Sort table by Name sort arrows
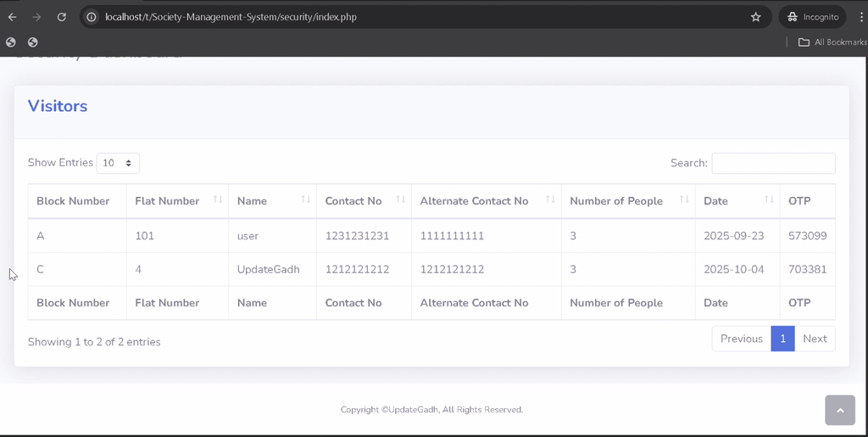 (x=305, y=199)
